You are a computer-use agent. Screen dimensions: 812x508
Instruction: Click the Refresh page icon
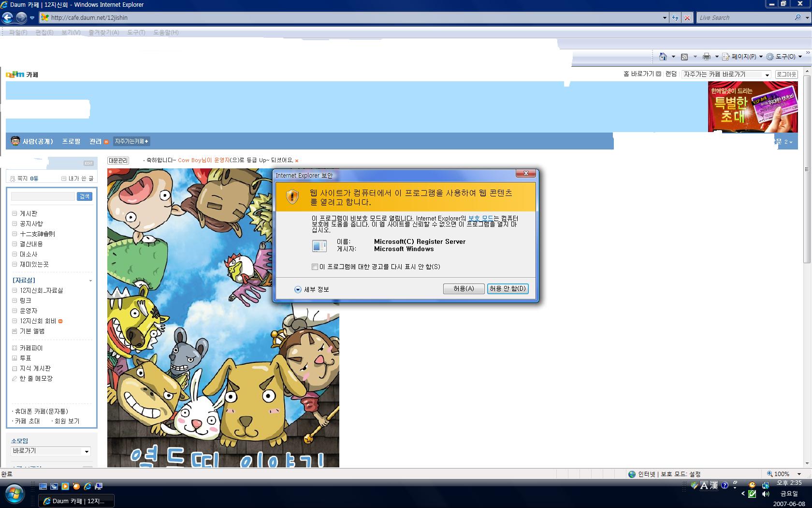click(x=675, y=18)
